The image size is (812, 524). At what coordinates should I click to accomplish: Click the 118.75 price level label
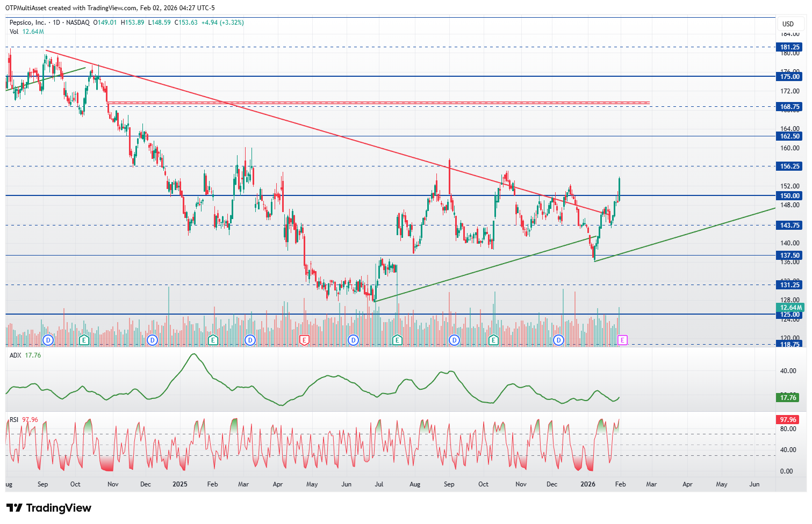[790, 345]
